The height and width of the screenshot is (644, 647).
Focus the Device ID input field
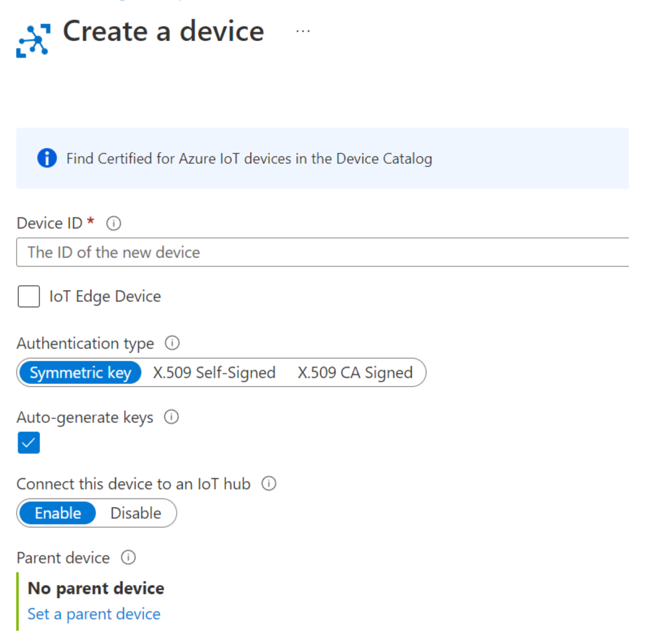coord(322,252)
